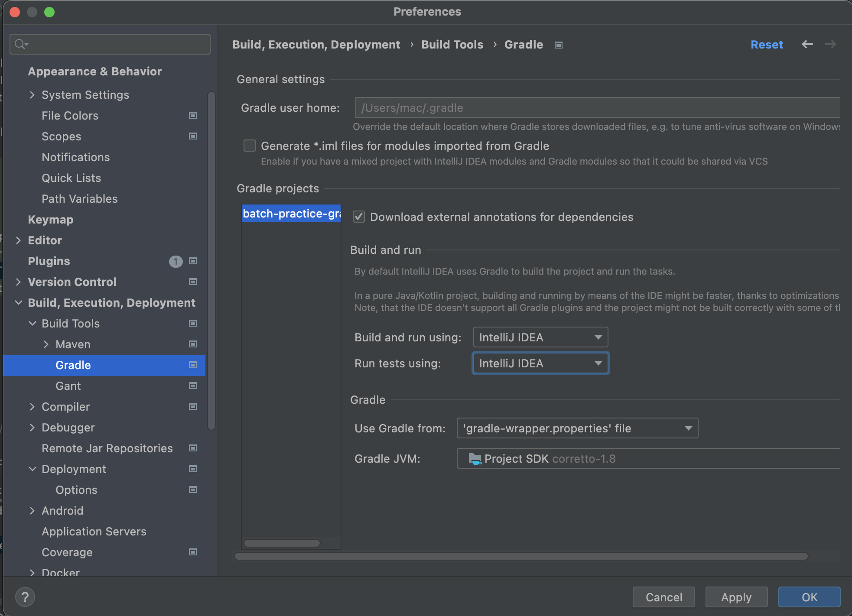
Task: Collapse the Build Tools tree node
Action: [32, 324]
